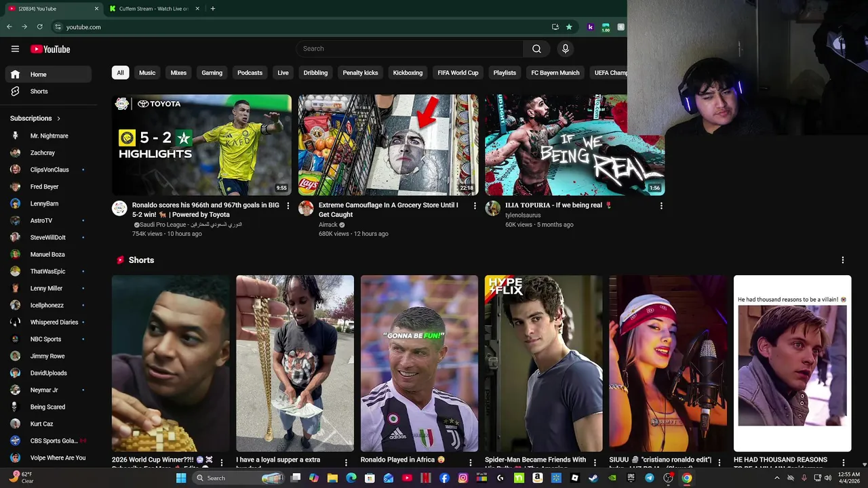This screenshot has height=488, width=868.
Task: Open options for Ronaldo Played in Africa short
Action: pyautogui.click(x=470, y=462)
